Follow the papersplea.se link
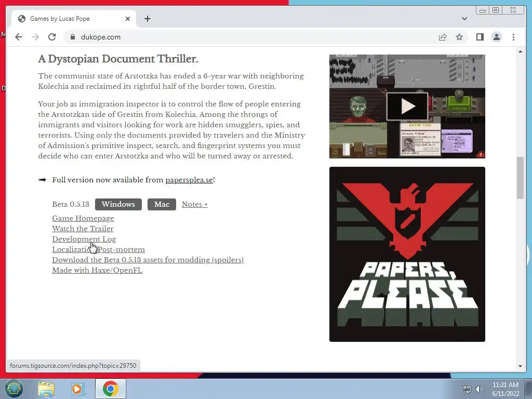The image size is (532, 399). [189, 180]
